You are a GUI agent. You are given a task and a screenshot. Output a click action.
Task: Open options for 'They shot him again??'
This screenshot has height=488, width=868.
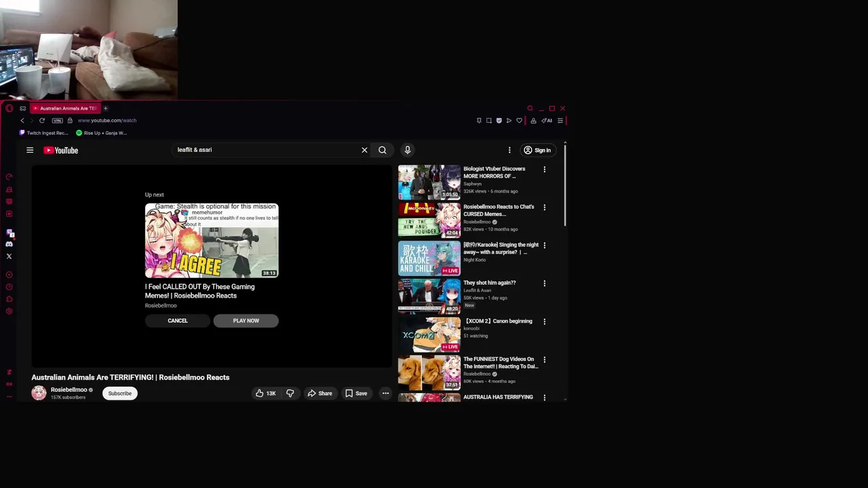pyautogui.click(x=544, y=283)
